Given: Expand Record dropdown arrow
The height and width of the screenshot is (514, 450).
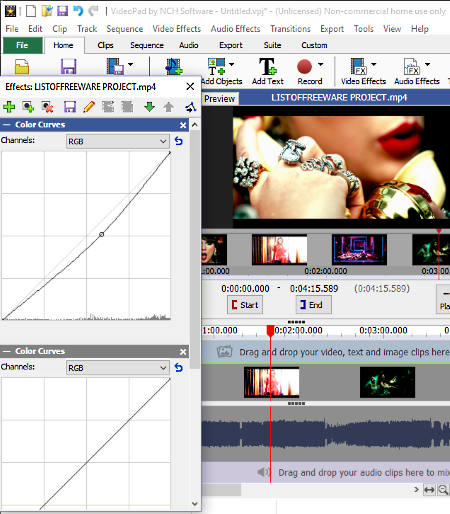Looking at the screenshot, I should pyautogui.click(x=320, y=64).
